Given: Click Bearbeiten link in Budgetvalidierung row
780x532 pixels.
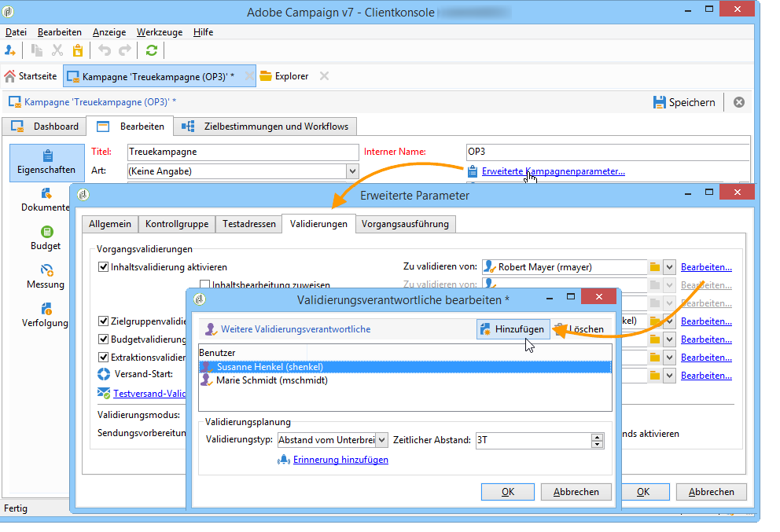Looking at the screenshot, I should (706, 339).
